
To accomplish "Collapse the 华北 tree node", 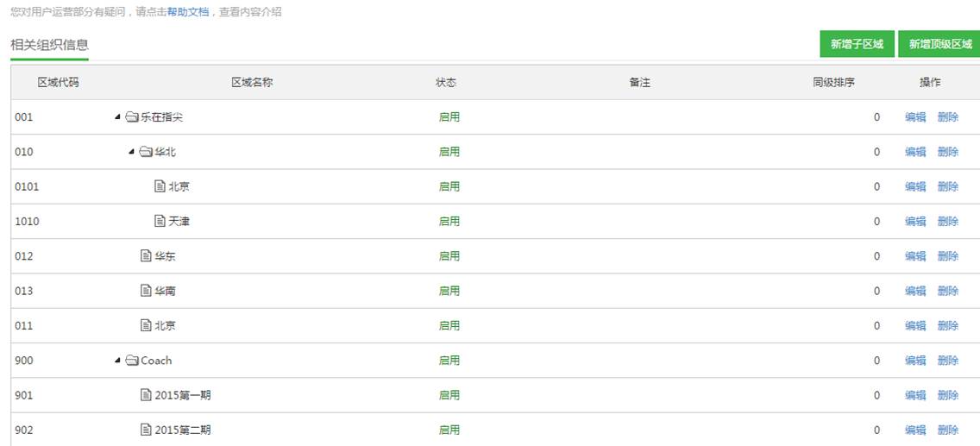I will point(131,152).
